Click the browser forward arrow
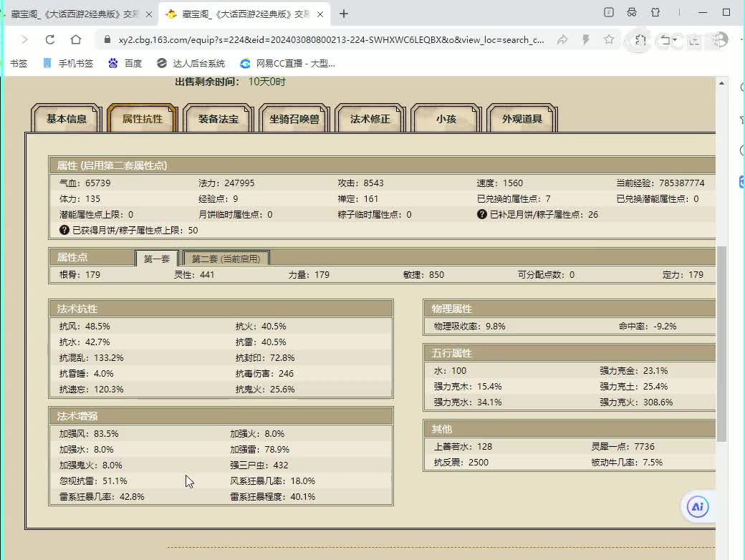 coord(24,39)
